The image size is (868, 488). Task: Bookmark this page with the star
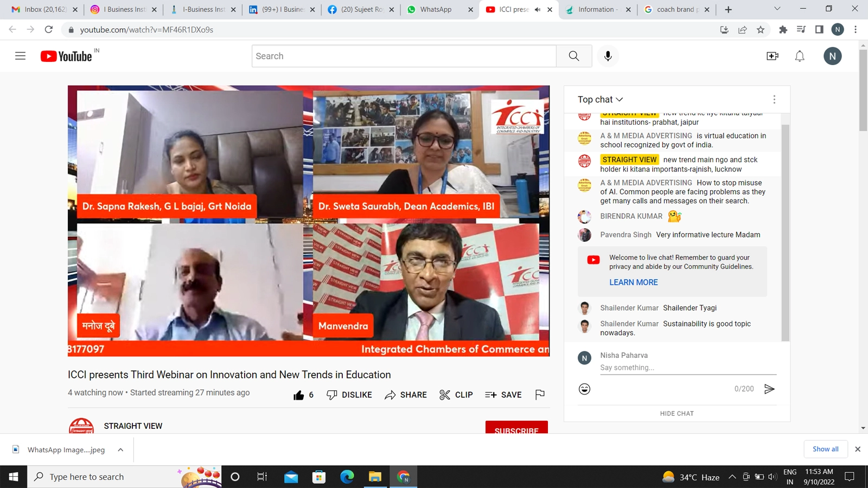pyautogui.click(x=761, y=30)
